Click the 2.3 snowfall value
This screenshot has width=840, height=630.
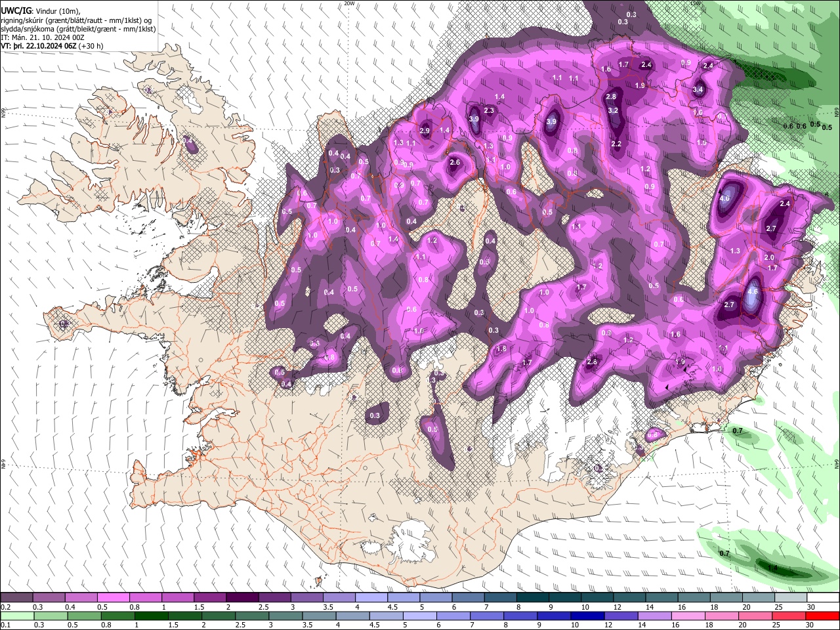pyautogui.click(x=489, y=111)
